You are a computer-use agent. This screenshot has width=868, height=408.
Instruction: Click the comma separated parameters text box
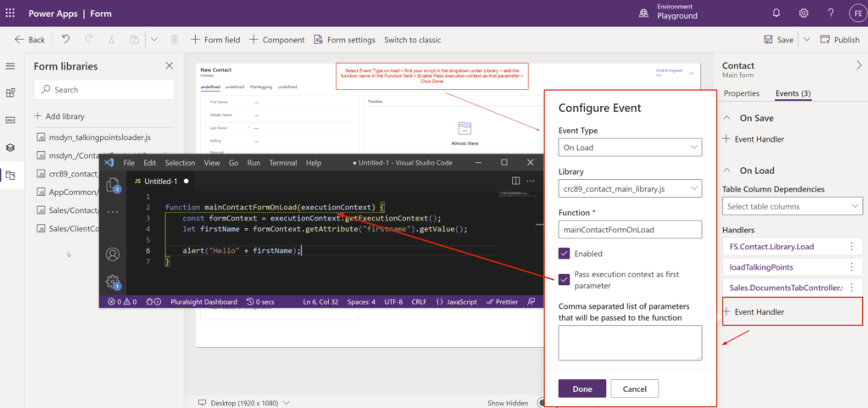630,343
